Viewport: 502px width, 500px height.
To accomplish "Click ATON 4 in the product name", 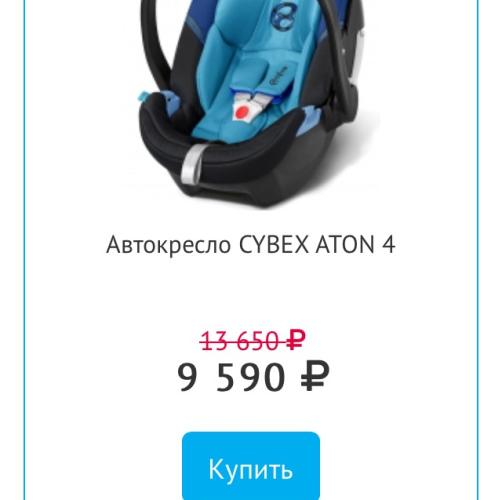I will [x=355, y=245].
